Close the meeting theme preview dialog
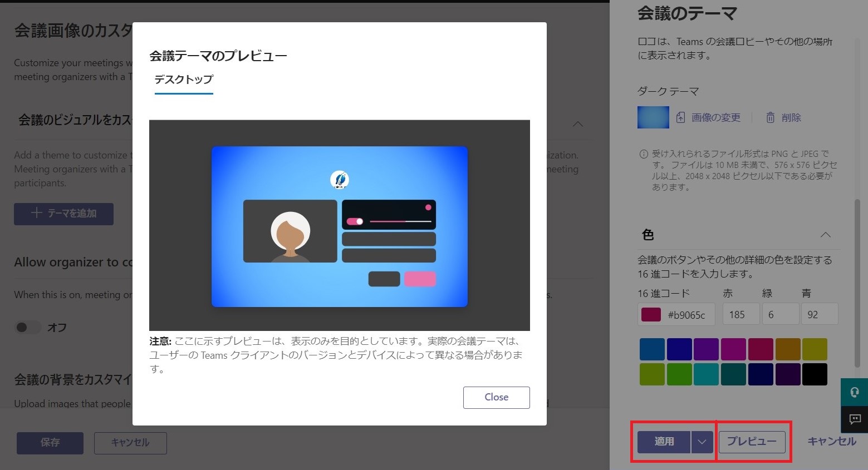 coord(496,397)
